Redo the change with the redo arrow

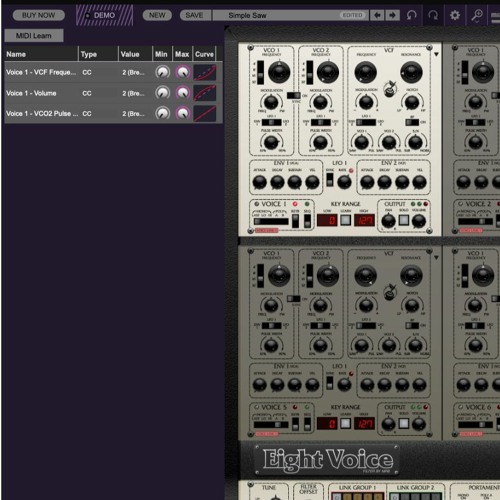[433, 15]
